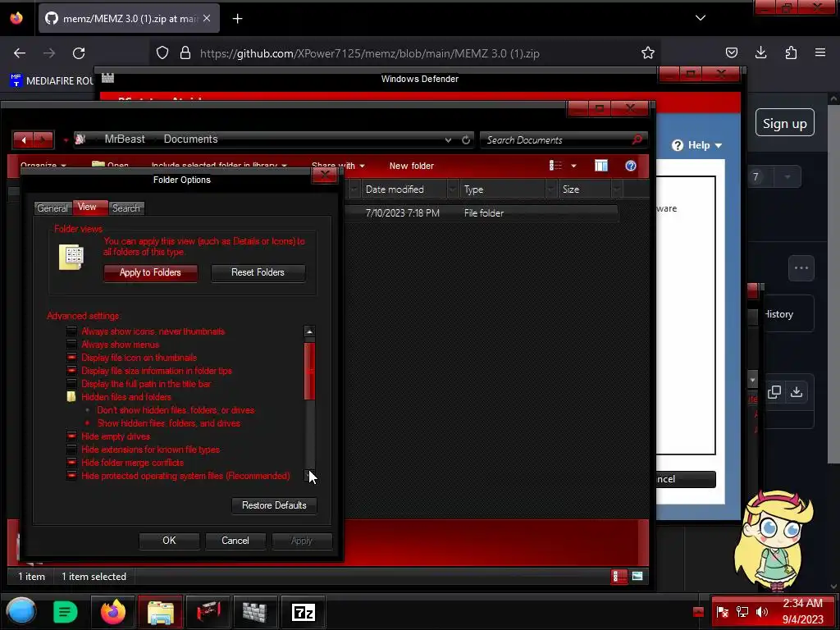Download raw file on GitHub page
This screenshot has height=630, width=840.
[x=796, y=391]
